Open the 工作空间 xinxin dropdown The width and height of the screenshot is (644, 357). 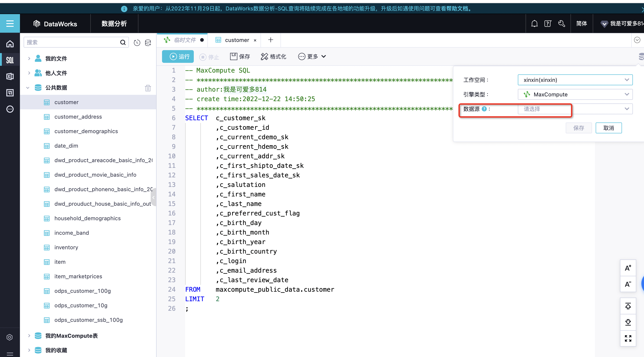[x=575, y=80]
